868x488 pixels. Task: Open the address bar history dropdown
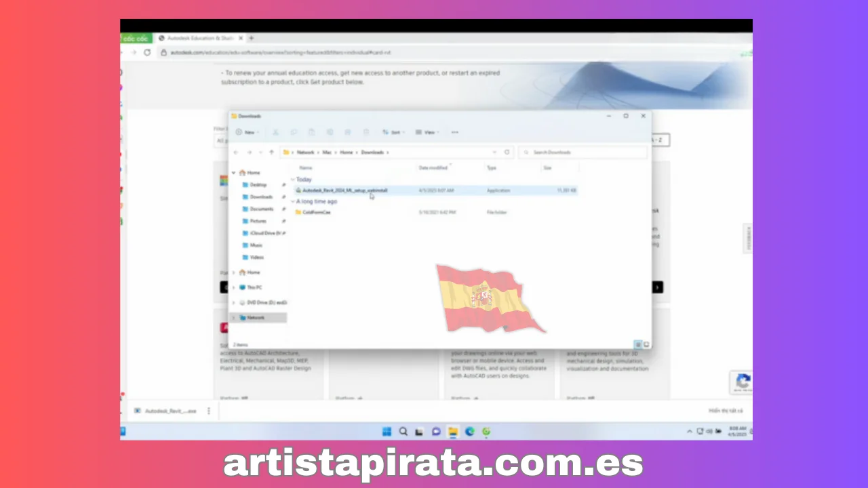pos(494,152)
